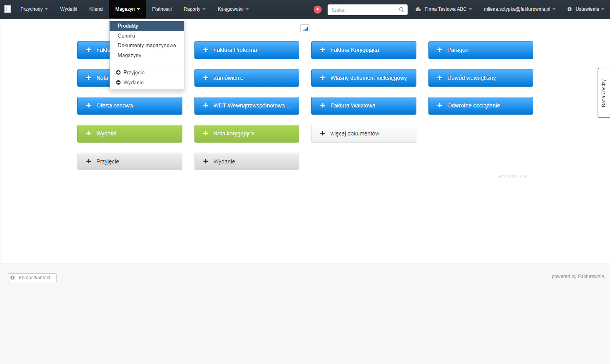Add a new Oferta cenowa
The image size is (610, 364).
pos(130,105)
